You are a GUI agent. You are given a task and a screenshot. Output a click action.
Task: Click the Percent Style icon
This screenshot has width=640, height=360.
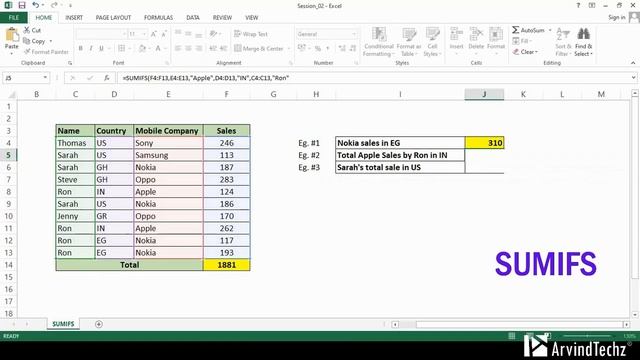tap(318, 49)
